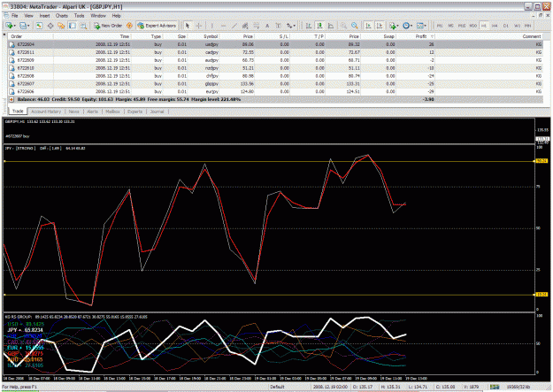
Task: Open the Insert menu
Action: [44, 16]
